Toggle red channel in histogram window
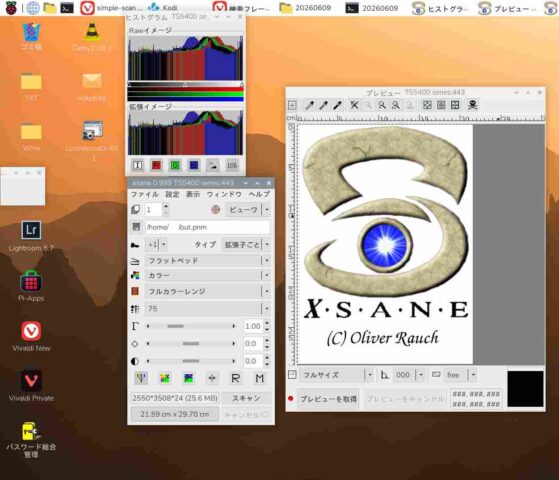This screenshot has width=559, height=480. tap(156, 165)
